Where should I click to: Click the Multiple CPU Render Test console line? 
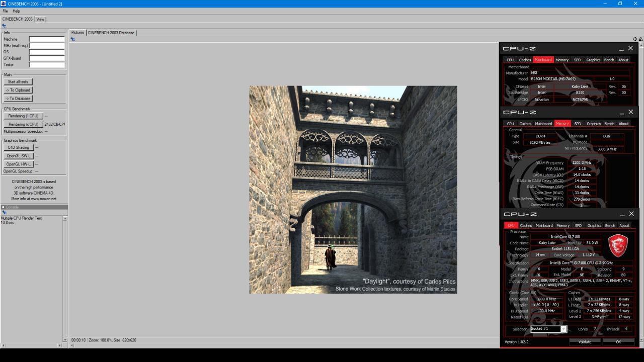click(x=21, y=218)
